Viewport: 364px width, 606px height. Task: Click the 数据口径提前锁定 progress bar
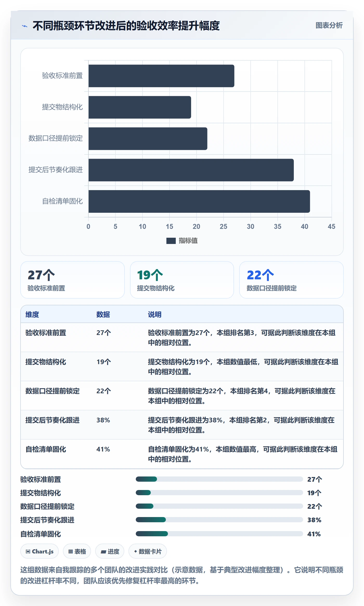pos(219,506)
